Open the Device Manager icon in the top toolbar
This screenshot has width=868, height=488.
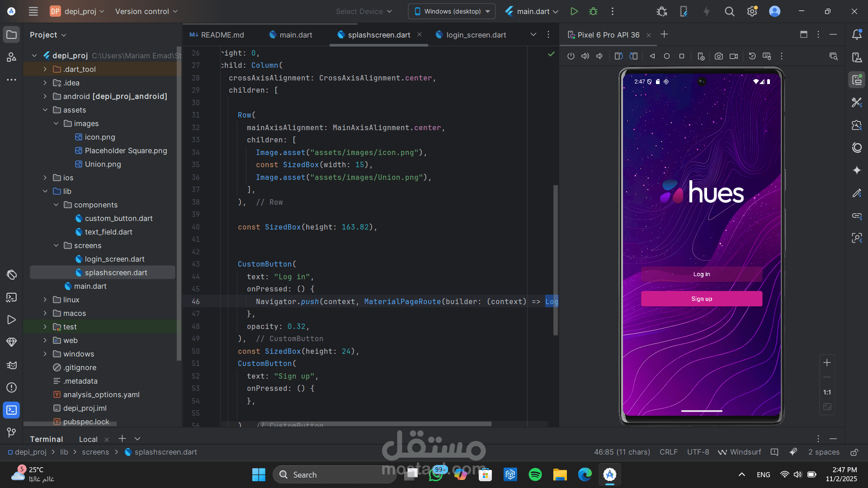tap(684, 11)
